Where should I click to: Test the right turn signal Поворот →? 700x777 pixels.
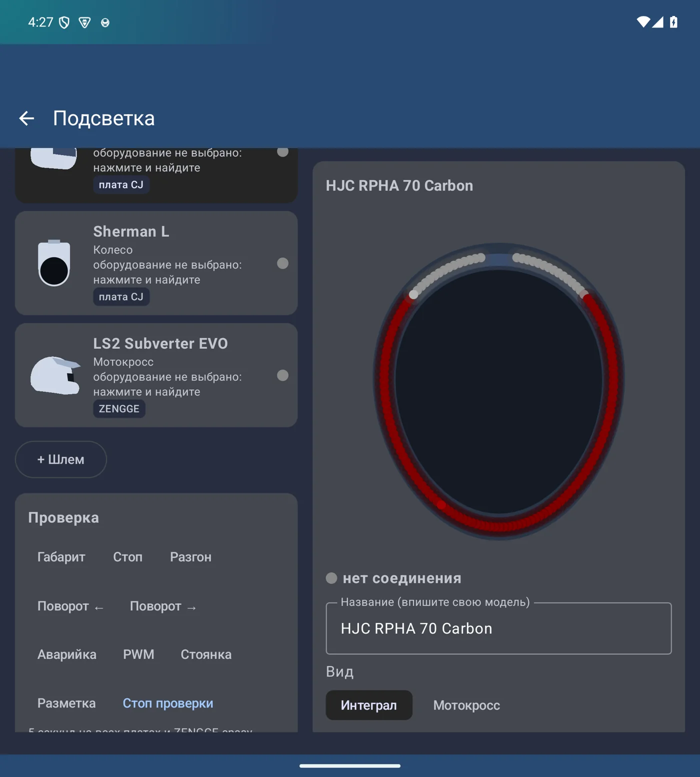point(163,606)
